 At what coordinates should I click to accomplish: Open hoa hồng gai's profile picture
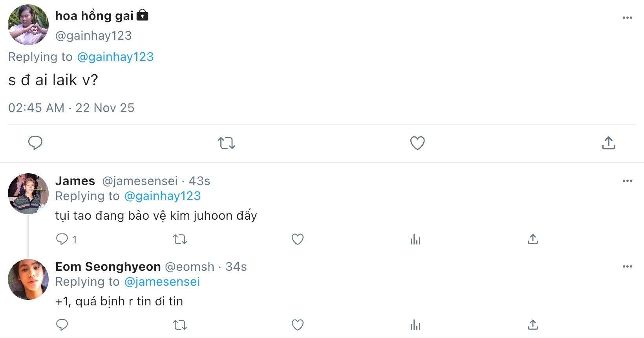click(x=28, y=25)
